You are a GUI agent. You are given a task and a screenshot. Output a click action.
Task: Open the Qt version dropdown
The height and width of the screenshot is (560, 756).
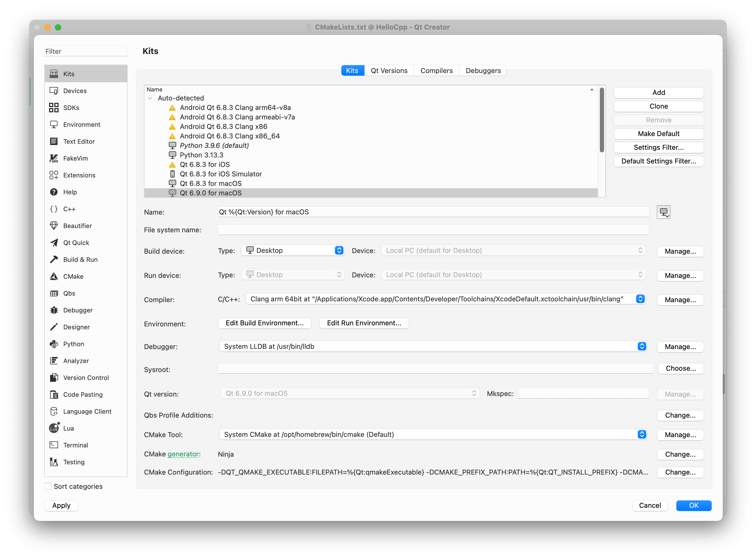click(350, 393)
